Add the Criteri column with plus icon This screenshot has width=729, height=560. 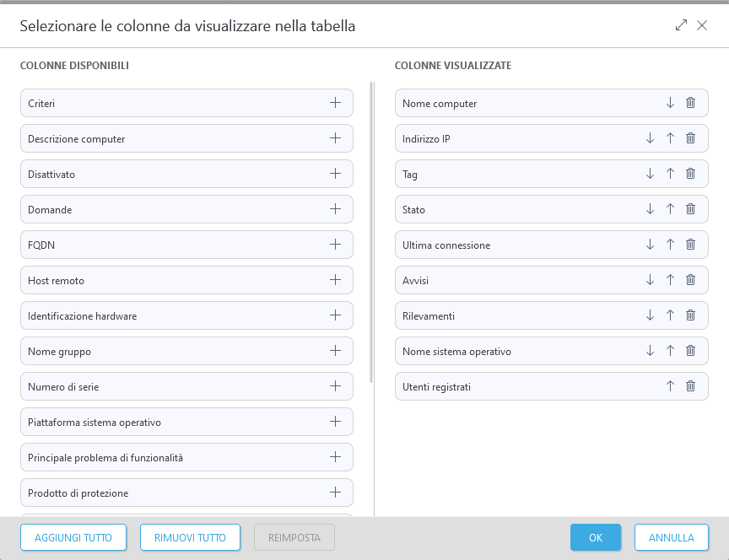[335, 103]
